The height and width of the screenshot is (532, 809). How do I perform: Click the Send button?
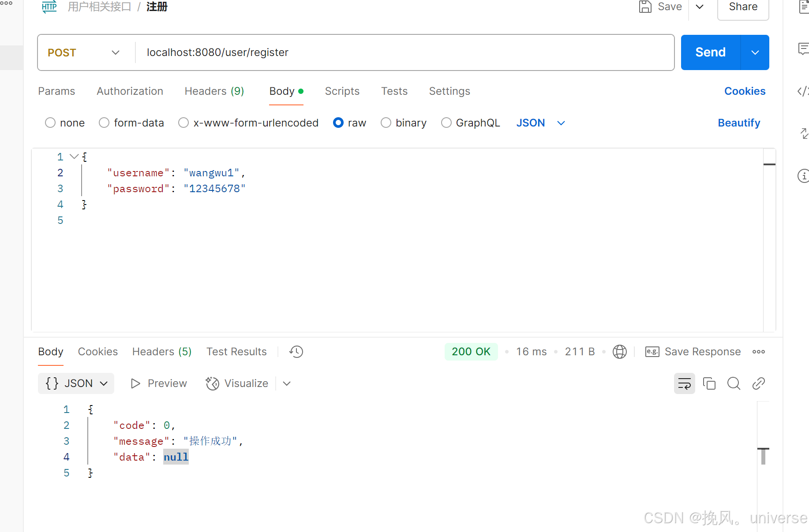[x=710, y=52]
